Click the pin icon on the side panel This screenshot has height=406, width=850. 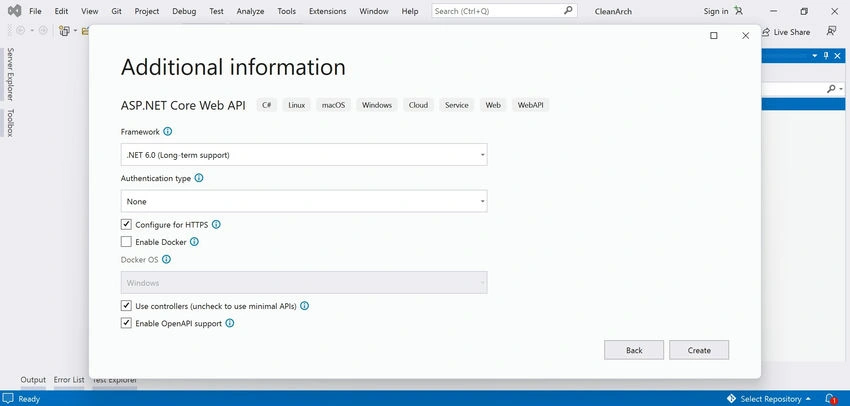826,55
